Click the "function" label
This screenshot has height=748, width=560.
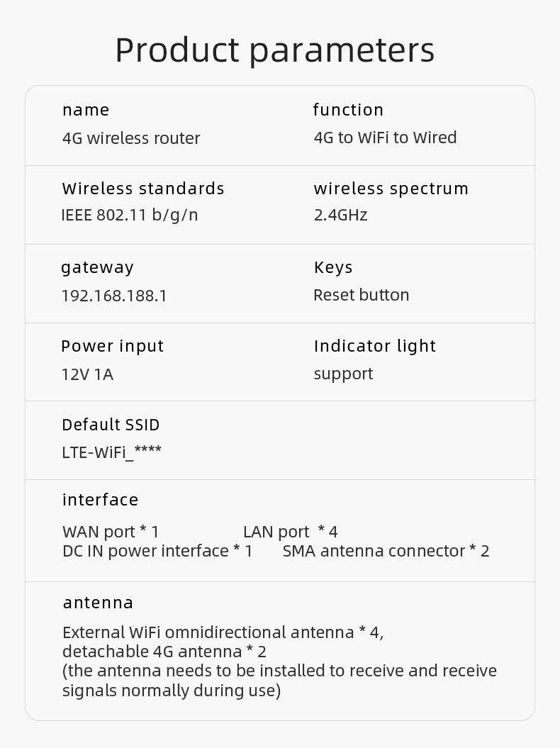(x=348, y=110)
